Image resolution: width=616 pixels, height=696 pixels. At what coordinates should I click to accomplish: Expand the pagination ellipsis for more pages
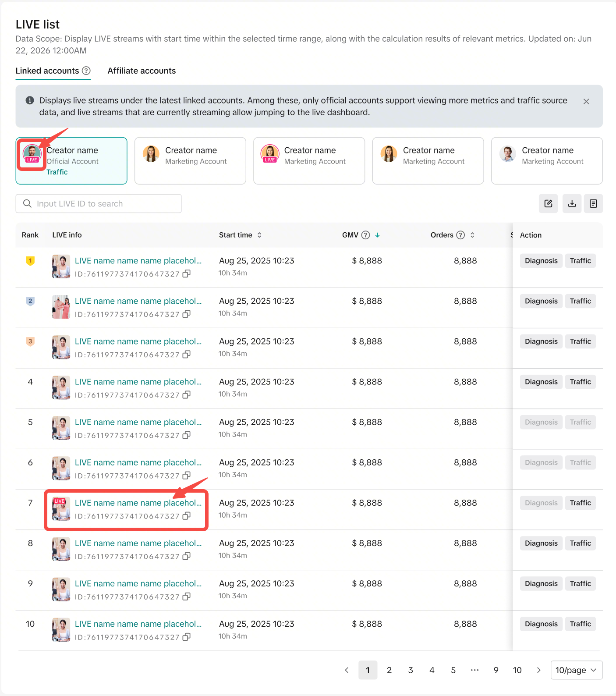coord(474,670)
